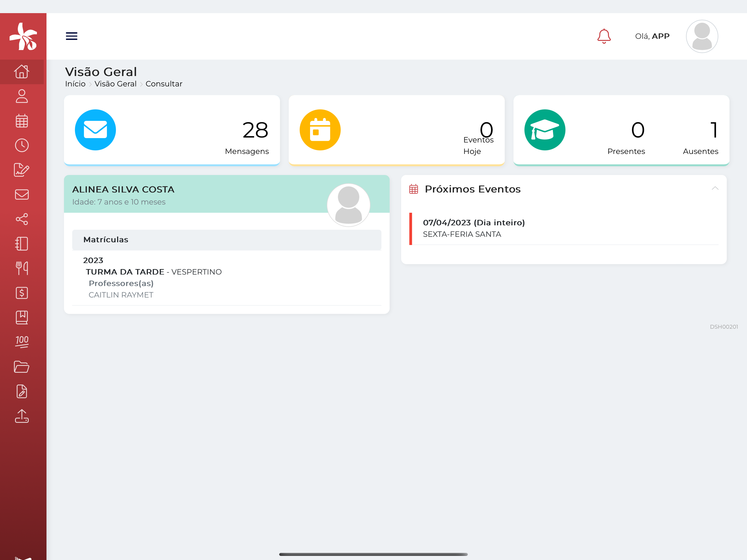Viewport: 747px width, 560px height.
Task: Open the user profile avatar
Action: tap(702, 36)
